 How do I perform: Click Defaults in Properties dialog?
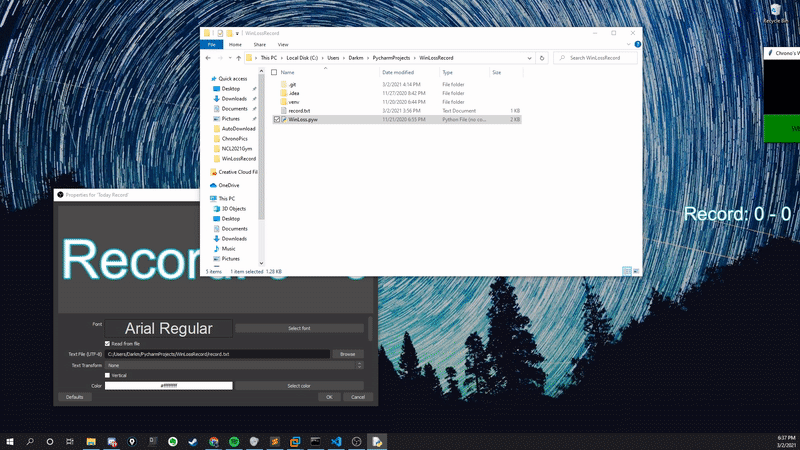74,397
